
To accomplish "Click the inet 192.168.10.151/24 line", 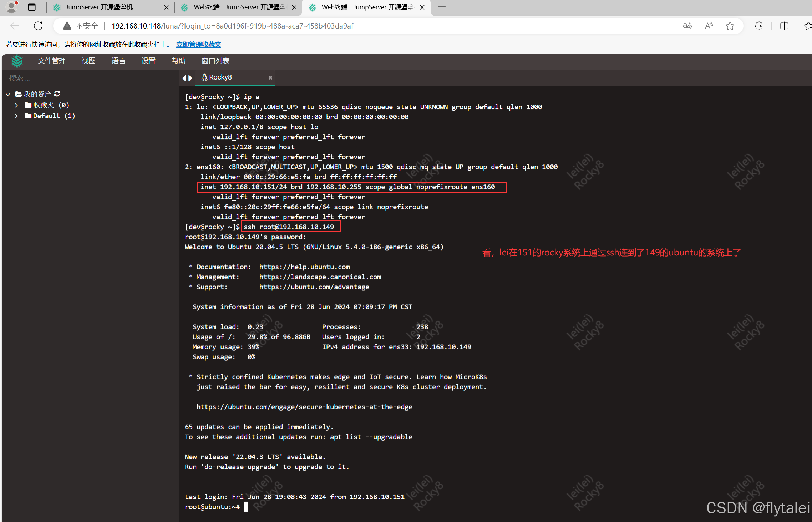I will point(348,187).
